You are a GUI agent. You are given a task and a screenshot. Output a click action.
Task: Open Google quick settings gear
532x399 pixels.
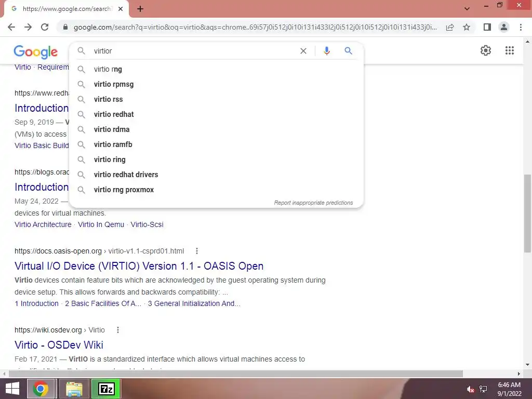coord(486,50)
